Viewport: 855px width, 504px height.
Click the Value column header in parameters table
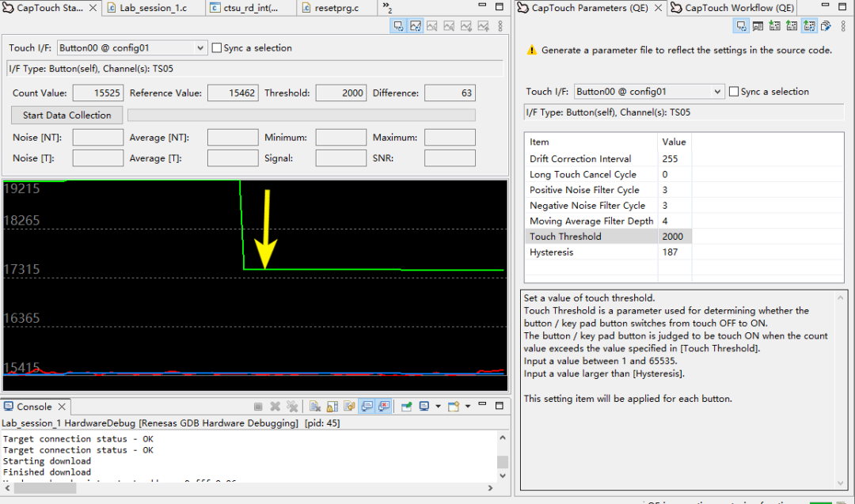coord(674,142)
